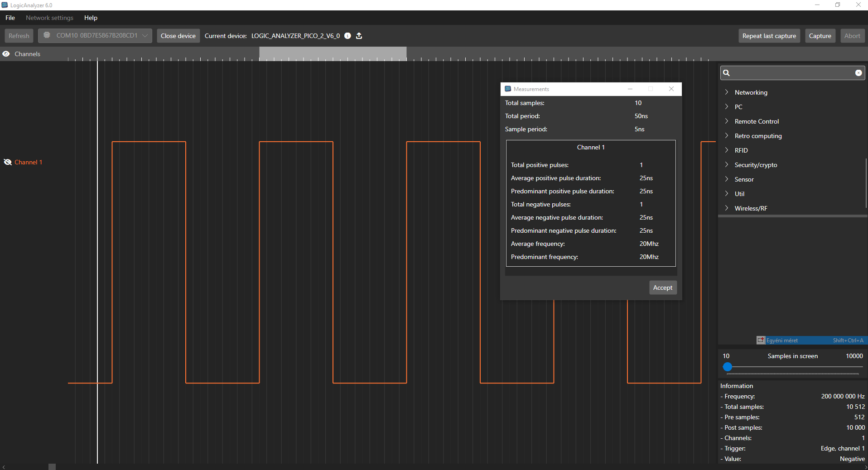The image size is (868, 470).
Task: Click the Samples in screen slider handle
Action: tap(728, 367)
